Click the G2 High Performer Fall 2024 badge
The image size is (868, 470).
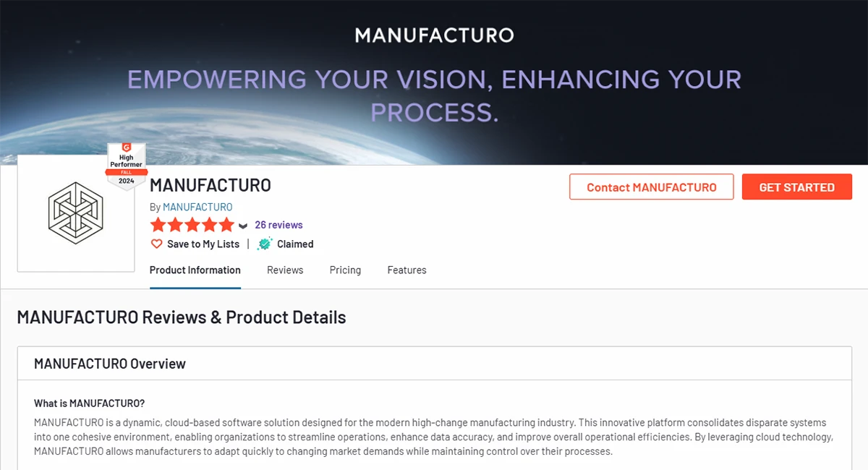pyautogui.click(x=127, y=166)
